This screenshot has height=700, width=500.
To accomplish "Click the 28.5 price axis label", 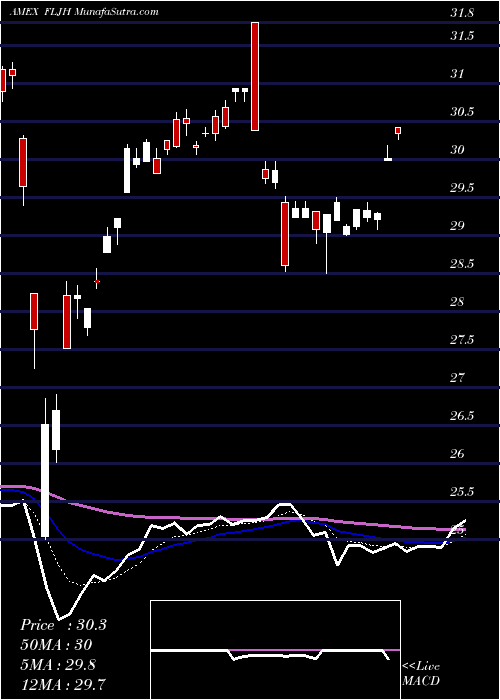I will click(462, 264).
